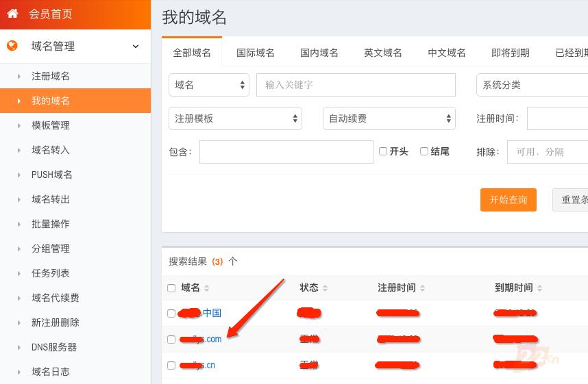Click the 输入关键字 search field
This screenshot has height=384, width=588.
click(356, 85)
